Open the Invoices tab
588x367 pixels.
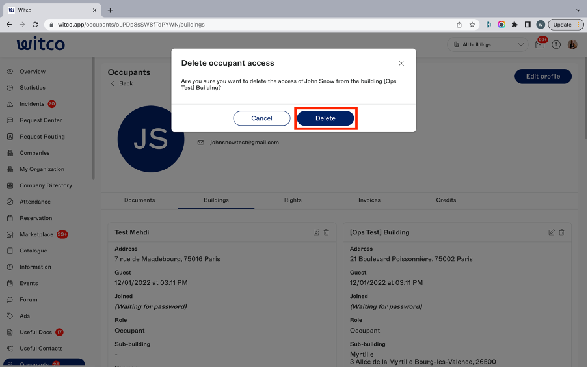coord(369,200)
